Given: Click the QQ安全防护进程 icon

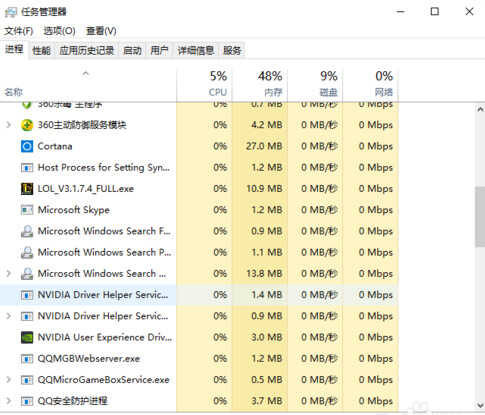Looking at the screenshot, I should point(27,401).
